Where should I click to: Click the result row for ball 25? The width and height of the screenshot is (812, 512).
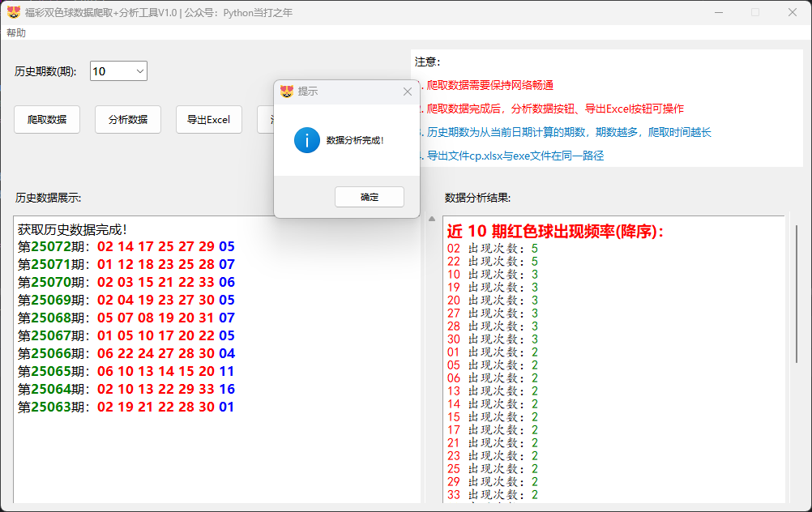tap(493, 468)
